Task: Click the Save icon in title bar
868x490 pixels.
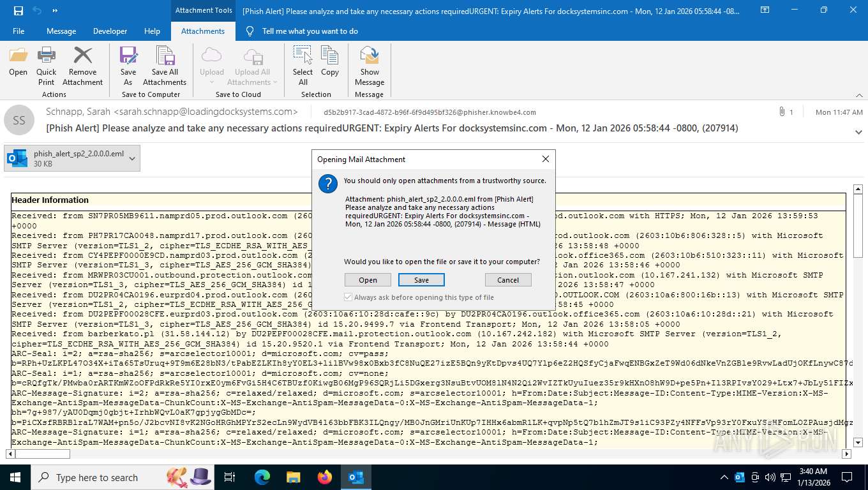Action: [x=18, y=10]
